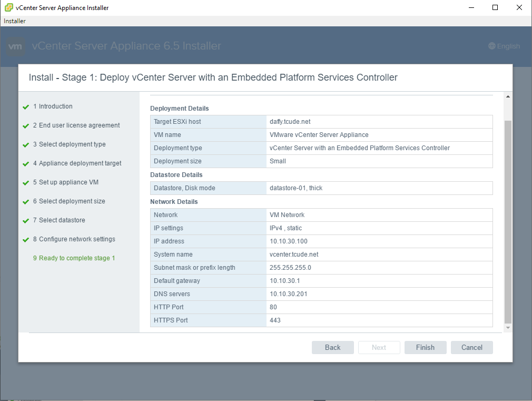532x401 pixels.
Task: Click the Deployment Details heading
Action: [180, 109]
